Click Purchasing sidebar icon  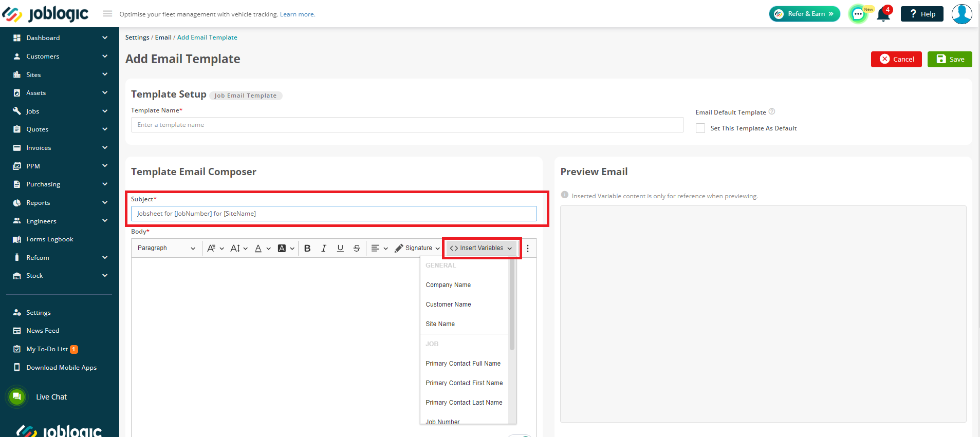17,184
